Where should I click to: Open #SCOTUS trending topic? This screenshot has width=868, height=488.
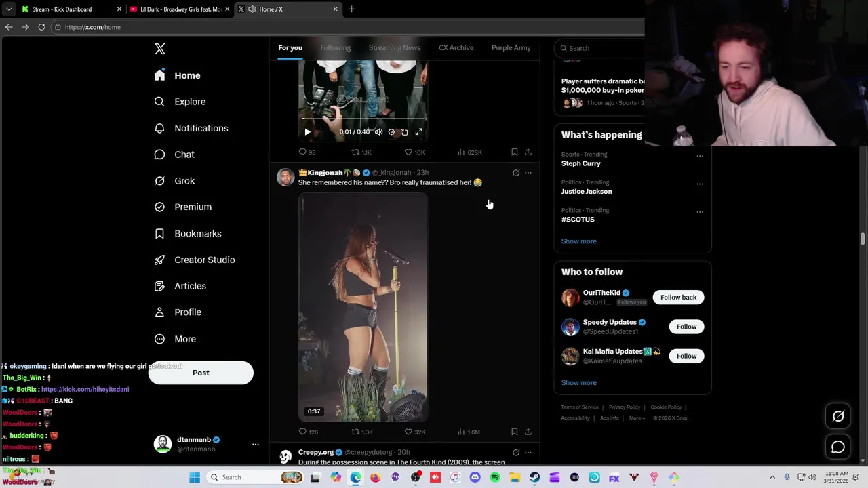tap(578, 220)
